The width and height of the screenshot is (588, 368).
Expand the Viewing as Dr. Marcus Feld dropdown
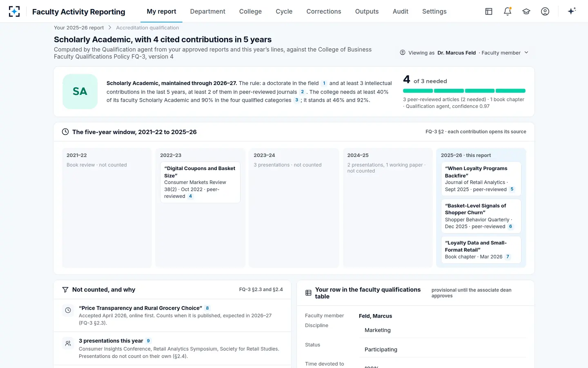pos(464,53)
